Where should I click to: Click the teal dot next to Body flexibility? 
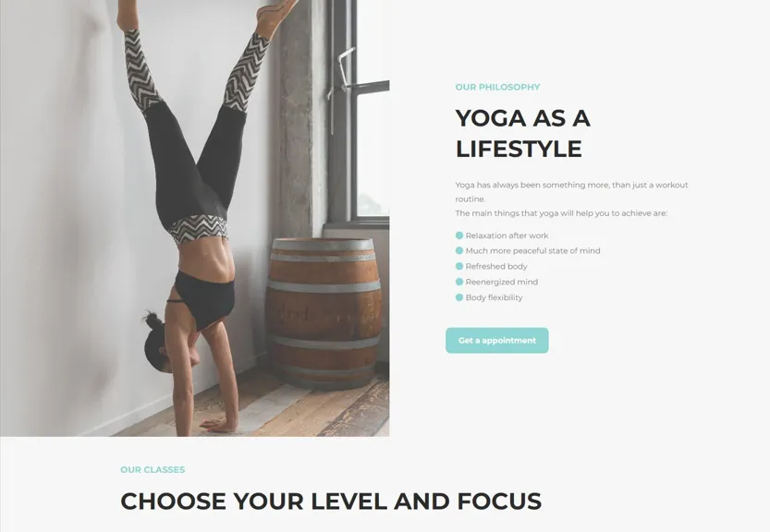[459, 297]
